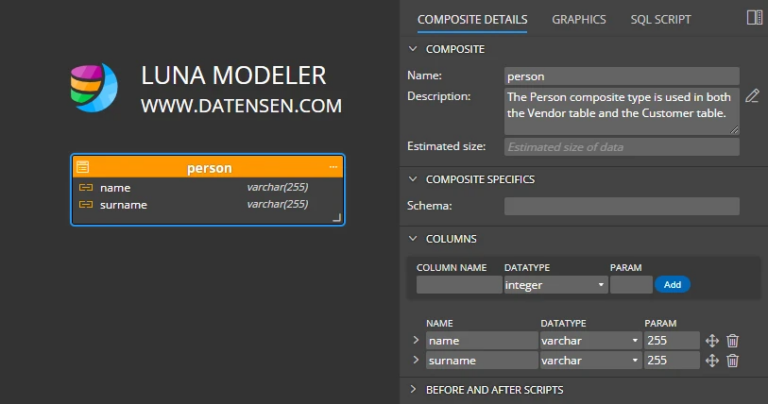The width and height of the screenshot is (768, 404).
Task: Click the Estimated size input field
Action: tap(621, 147)
